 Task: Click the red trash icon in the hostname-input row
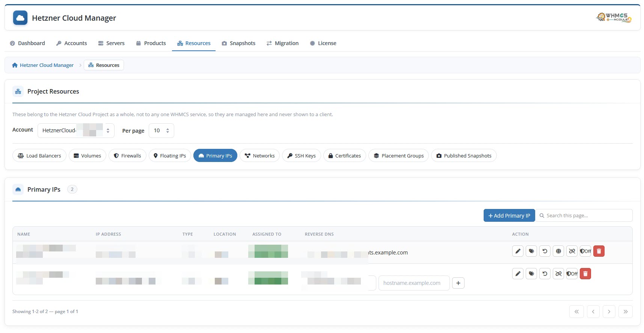point(585,274)
